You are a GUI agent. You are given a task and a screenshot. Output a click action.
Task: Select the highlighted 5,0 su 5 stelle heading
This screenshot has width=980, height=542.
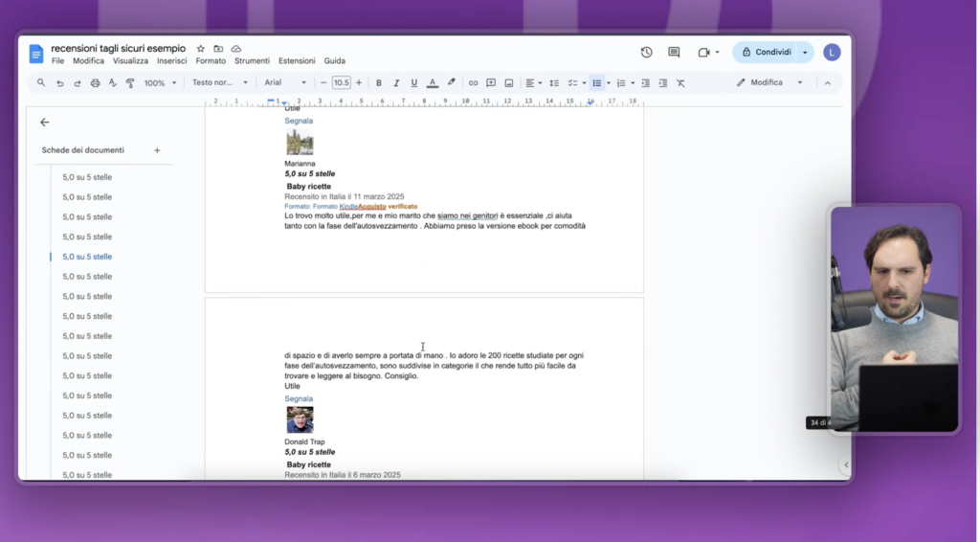(87, 257)
